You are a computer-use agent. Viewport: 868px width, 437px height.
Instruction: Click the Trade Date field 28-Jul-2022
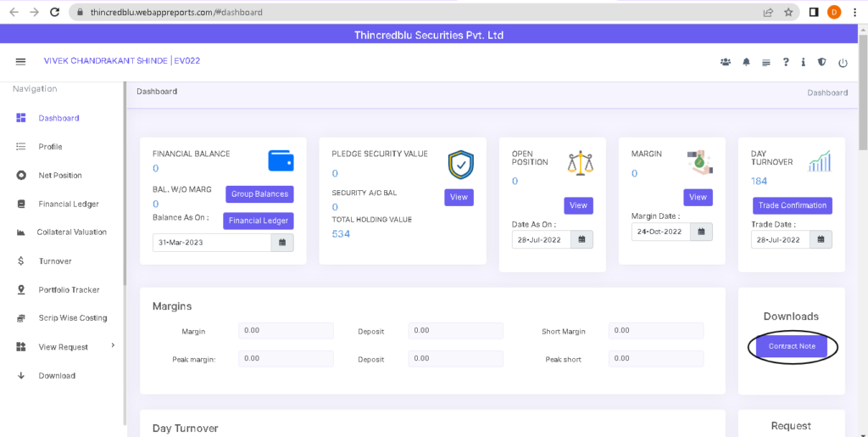point(781,239)
